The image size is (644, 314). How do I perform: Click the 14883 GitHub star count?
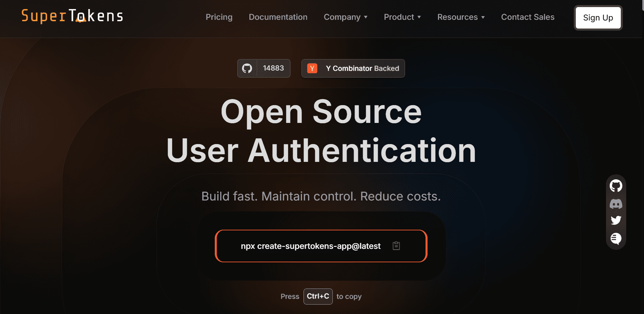(x=273, y=68)
